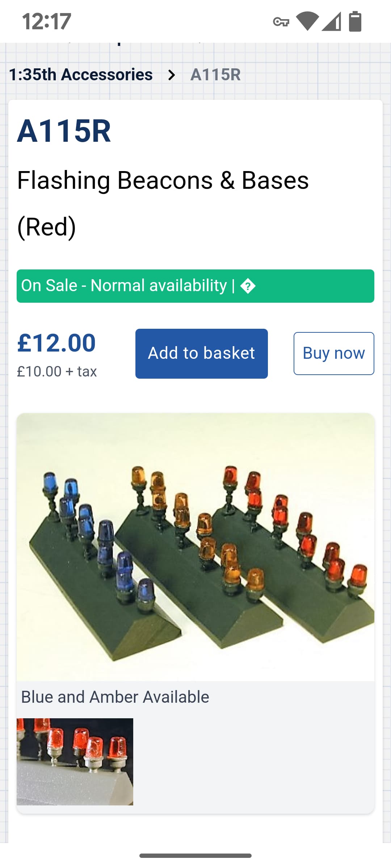
Task: Tap the home gesture bar
Action: point(195,856)
